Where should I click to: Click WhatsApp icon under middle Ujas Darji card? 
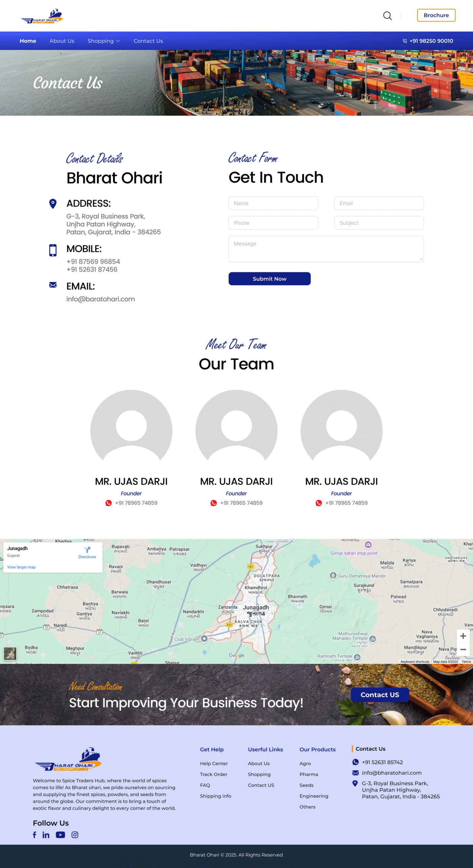coord(213,503)
